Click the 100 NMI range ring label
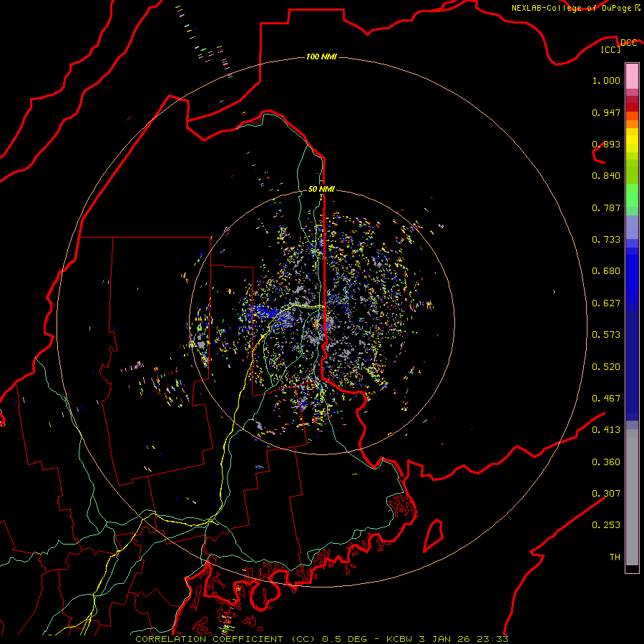The width and height of the screenshot is (644, 644). tap(321, 57)
